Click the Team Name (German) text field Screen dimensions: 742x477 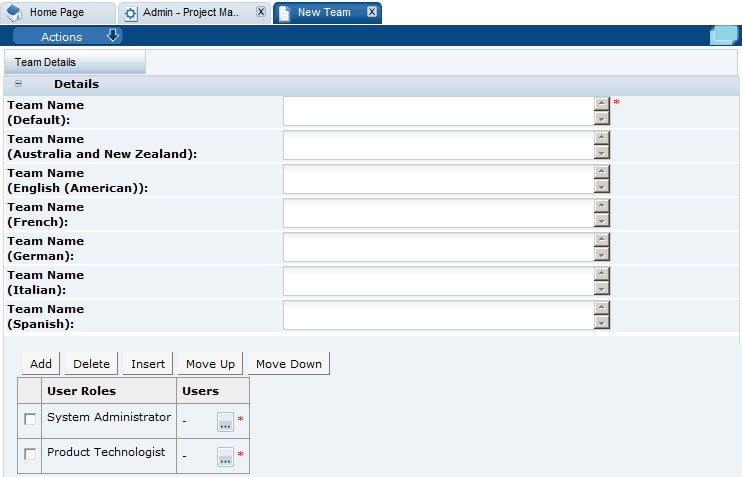439,247
